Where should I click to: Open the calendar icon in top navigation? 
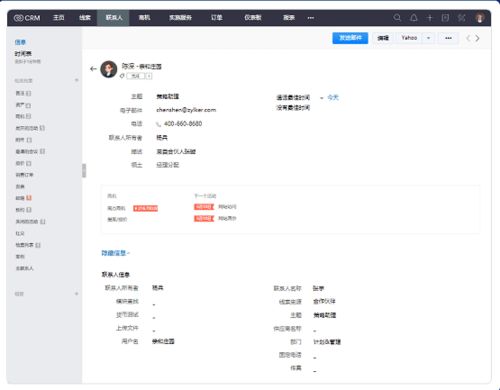(x=445, y=18)
